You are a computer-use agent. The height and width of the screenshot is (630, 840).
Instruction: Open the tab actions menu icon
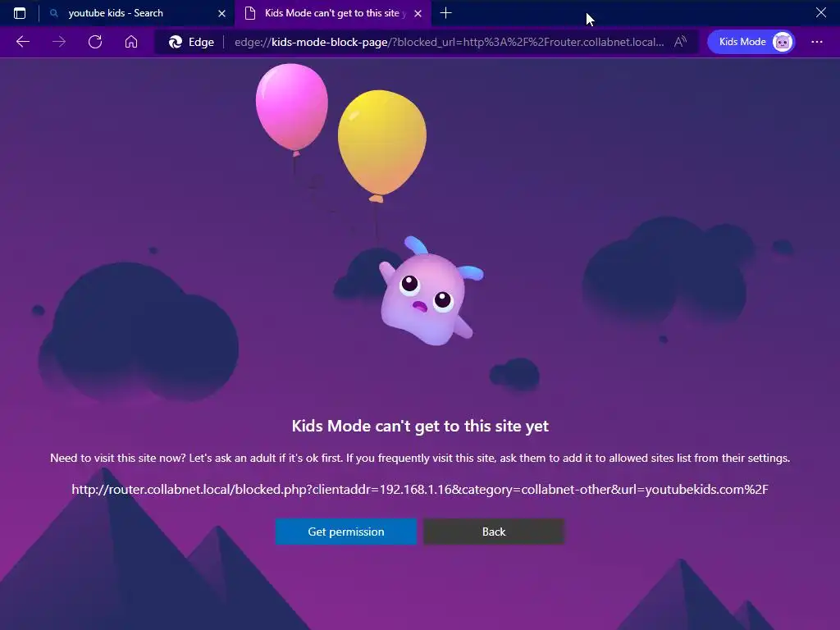(x=20, y=13)
